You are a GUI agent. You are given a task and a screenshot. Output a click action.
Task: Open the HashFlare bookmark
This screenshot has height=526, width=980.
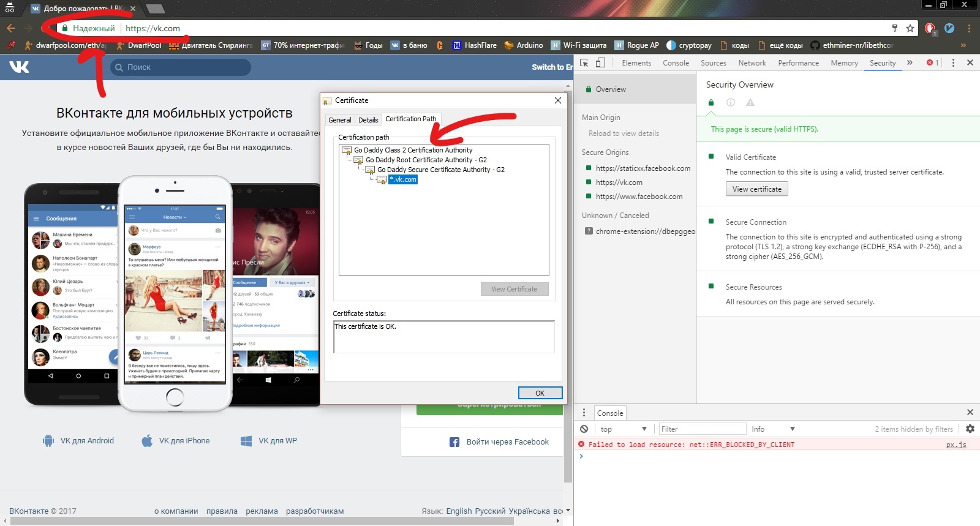[x=475, y=45]
